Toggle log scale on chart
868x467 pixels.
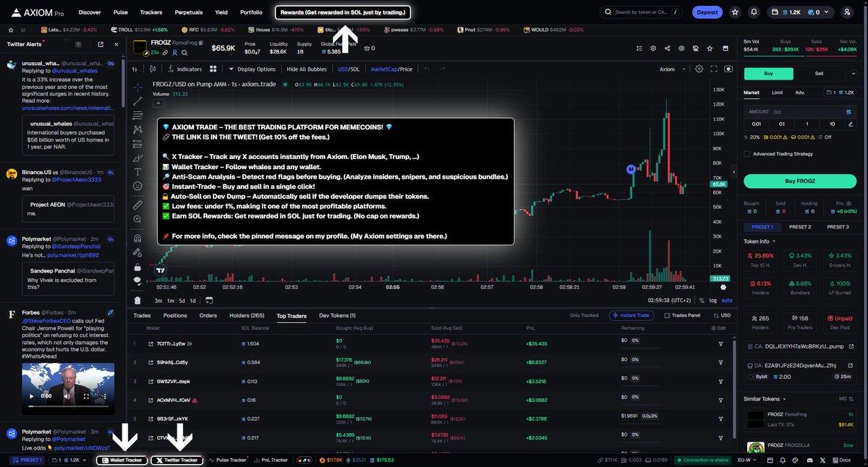click(x=714, y=300)
